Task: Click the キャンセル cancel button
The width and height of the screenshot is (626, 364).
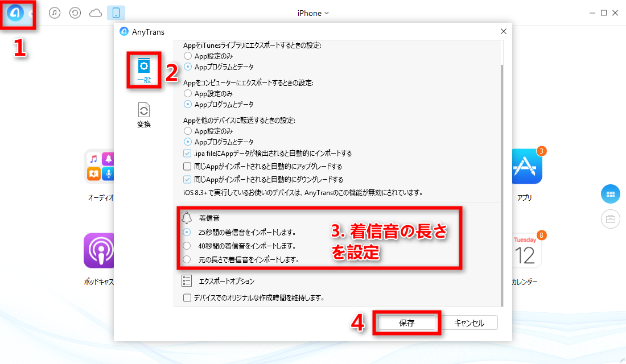Action: (469, 322)
